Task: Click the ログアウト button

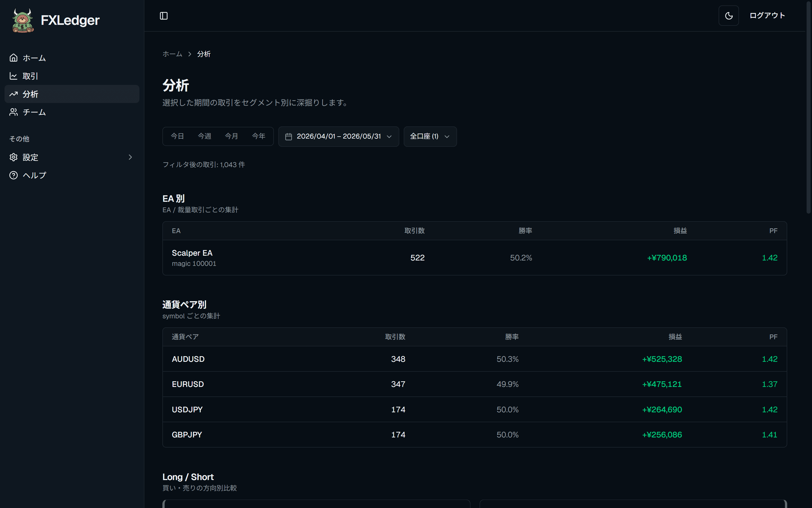Action: tap(767, 16)
